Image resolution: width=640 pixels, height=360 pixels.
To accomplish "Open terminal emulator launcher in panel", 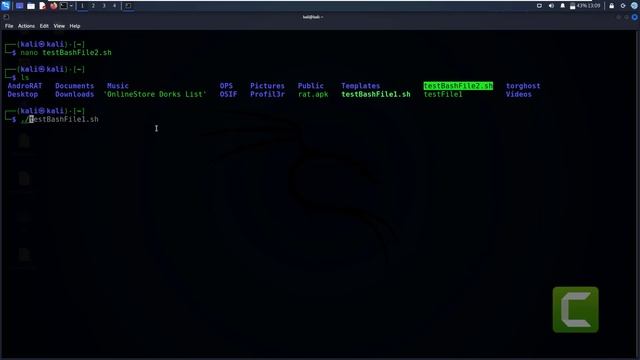I will click(x=64, y=6).
